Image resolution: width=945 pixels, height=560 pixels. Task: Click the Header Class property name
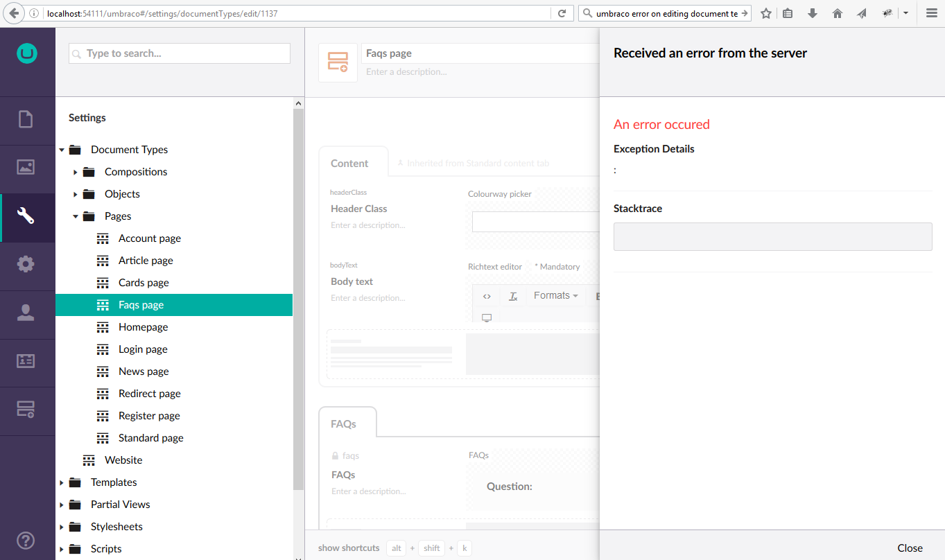point(359,209)
